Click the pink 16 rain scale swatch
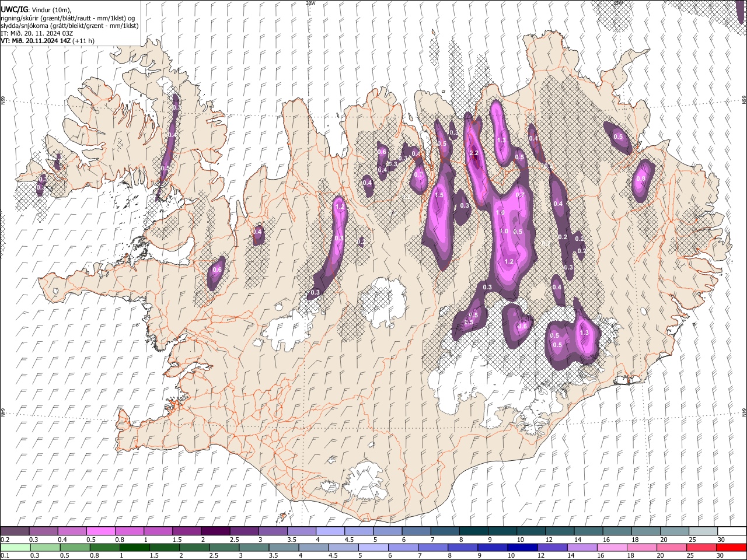 tap(612, 548)
